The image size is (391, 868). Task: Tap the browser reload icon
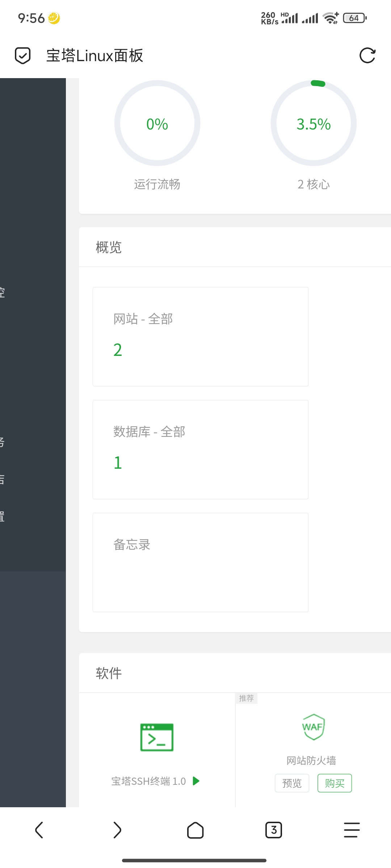tap(367, 56)
